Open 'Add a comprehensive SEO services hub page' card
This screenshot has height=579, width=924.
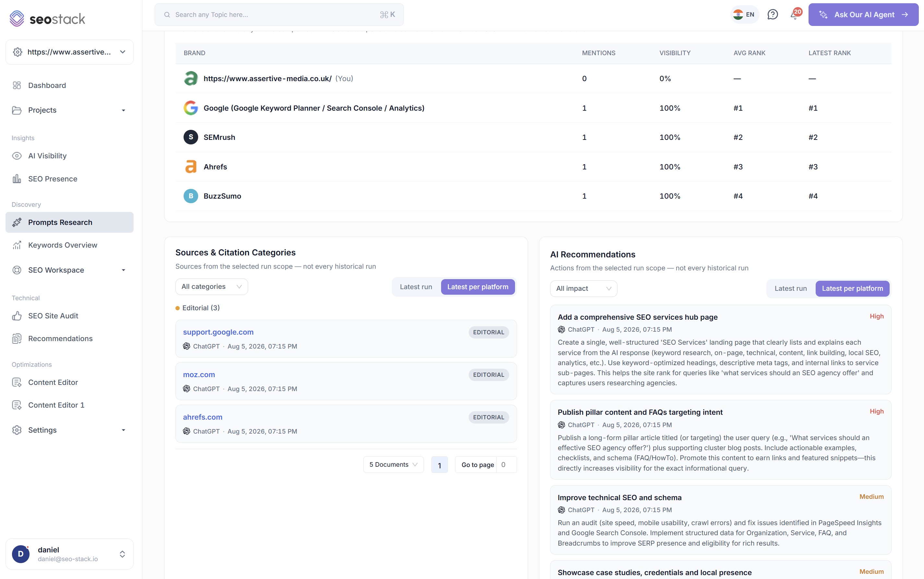coord(720,350)
